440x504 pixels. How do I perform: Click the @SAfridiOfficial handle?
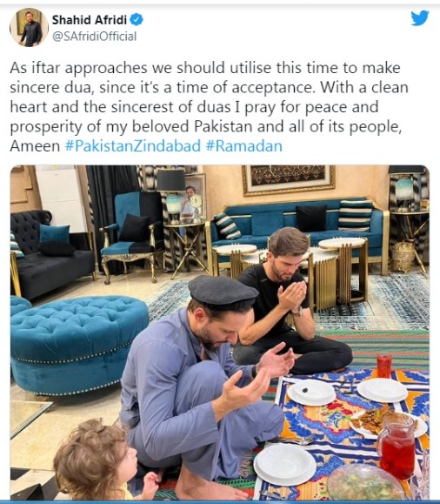tap(95, 37)
